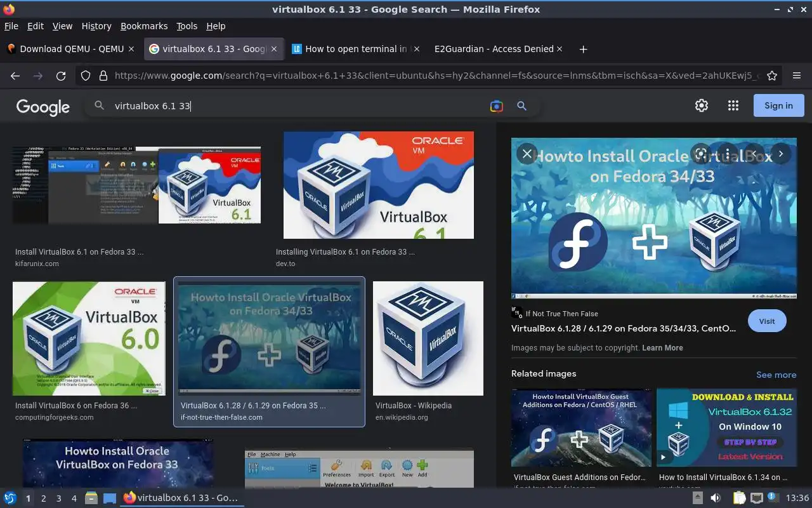Open the File menu
This screenshot has width=812, height=508.
tap(11, 26)
